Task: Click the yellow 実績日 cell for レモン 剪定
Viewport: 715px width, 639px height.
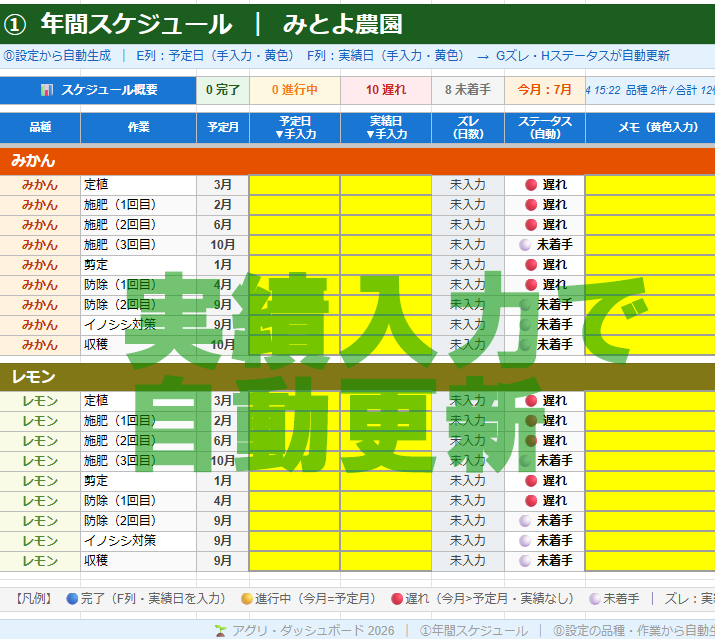Action: (386, 481)
